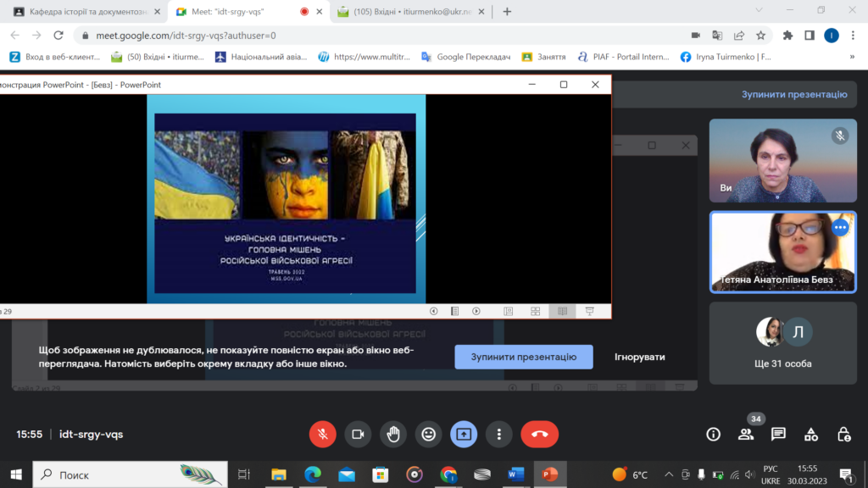Click the Ще 31 особа participants tile
This screenshot has width=868, height=488.
coord(782,343)
